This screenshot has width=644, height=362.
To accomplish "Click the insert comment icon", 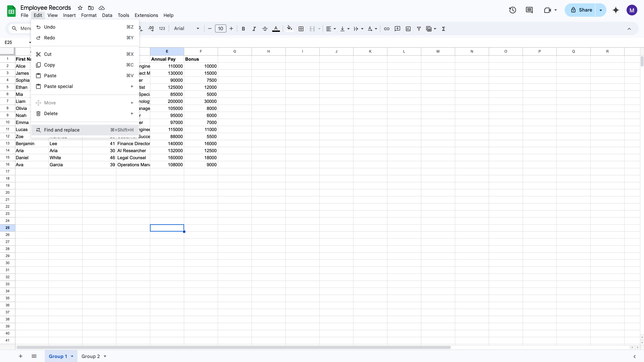I will (x=397, y=29).
